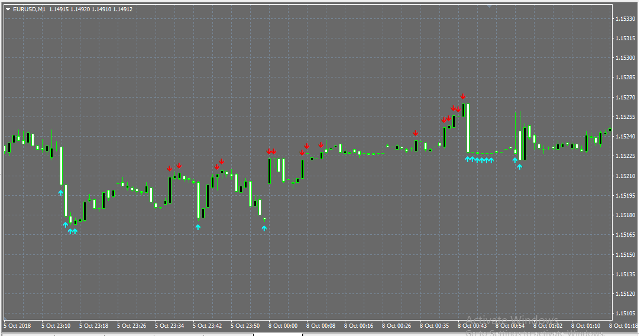
Task: Click the 1.15150 price scale label
Action: (624, 255)
